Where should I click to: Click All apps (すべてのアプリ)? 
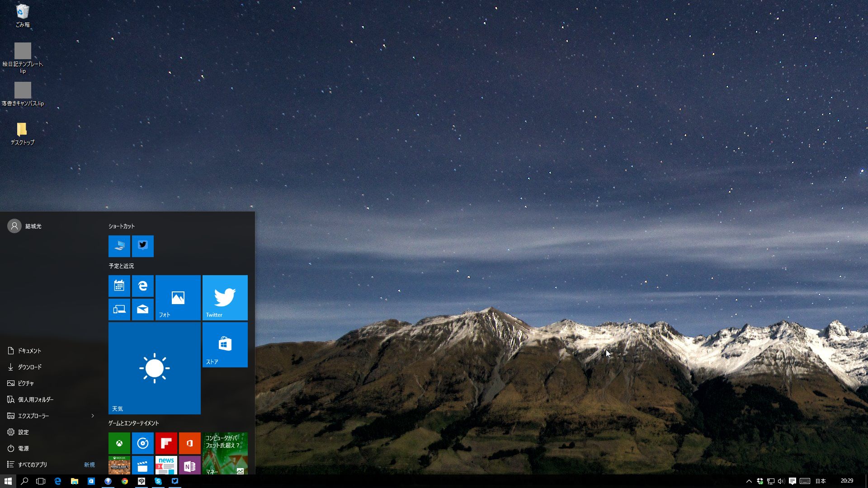pos(33,465)
